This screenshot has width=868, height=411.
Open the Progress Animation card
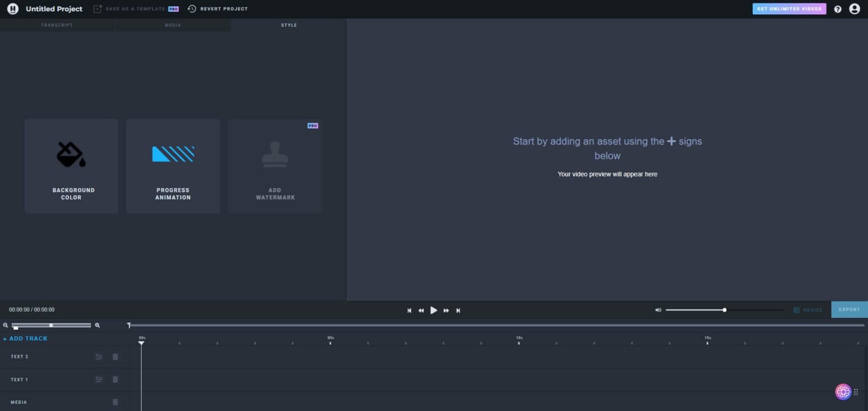pyautogui.click(x=173, y=166)
